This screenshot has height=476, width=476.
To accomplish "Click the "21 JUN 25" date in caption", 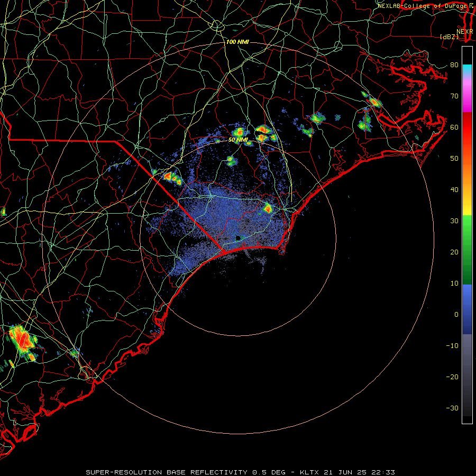I will (346, 472).
